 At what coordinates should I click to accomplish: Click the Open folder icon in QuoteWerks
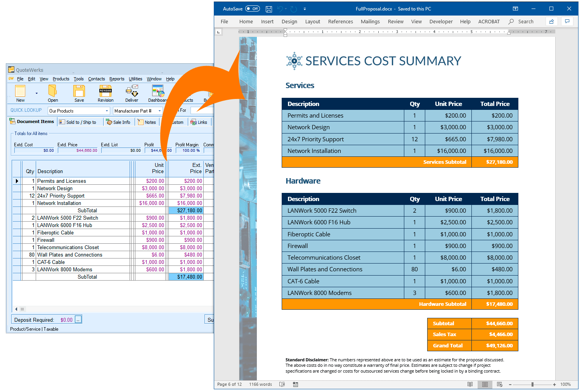coord(52,91)
